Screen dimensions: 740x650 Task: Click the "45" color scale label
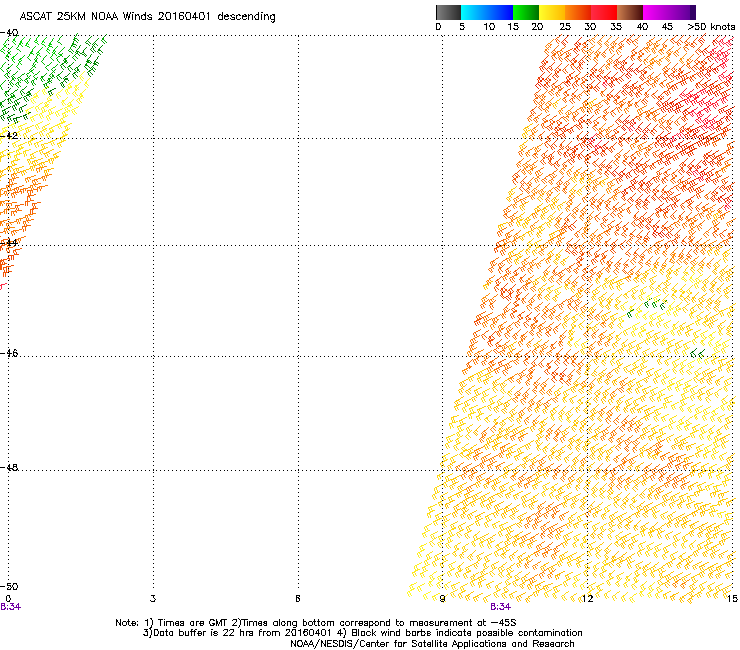[667, 27]
